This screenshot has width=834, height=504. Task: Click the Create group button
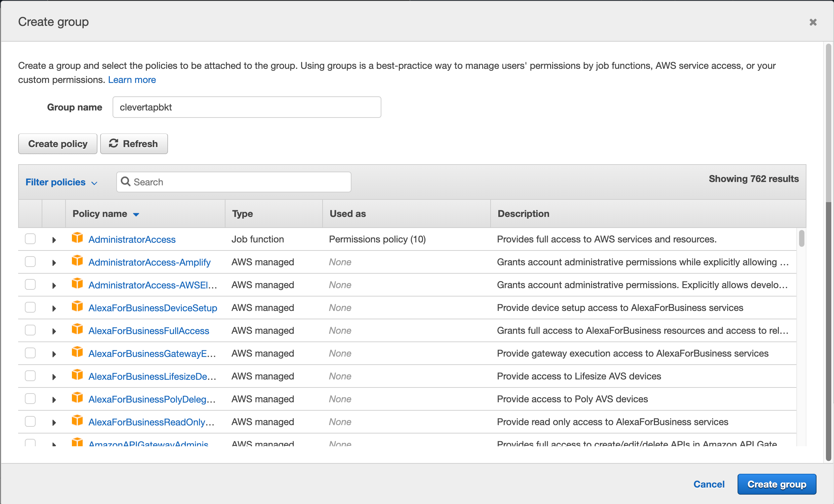coord(777,484)
